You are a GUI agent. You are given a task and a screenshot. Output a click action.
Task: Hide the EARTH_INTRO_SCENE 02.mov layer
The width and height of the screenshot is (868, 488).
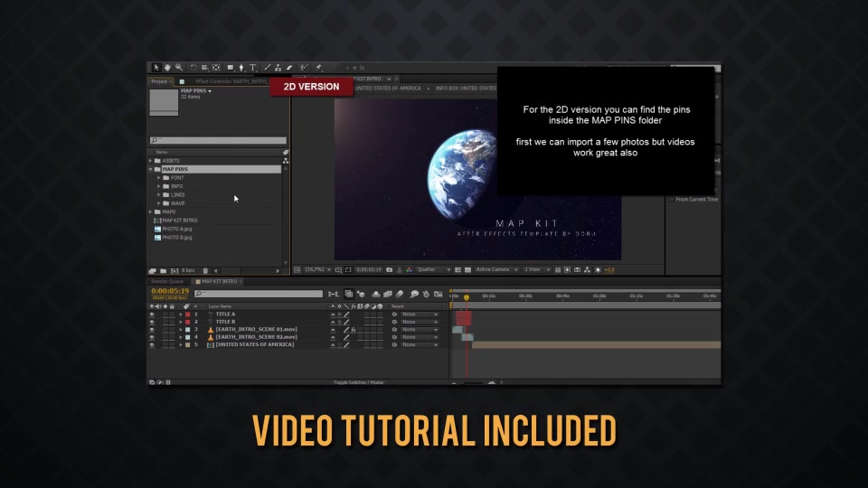click(152, 337)
